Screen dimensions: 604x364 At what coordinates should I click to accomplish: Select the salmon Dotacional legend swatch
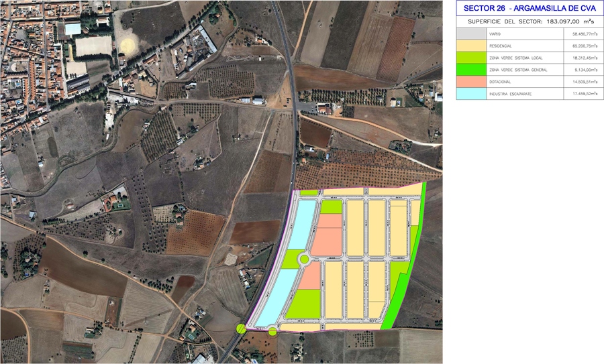click(470, 82)
